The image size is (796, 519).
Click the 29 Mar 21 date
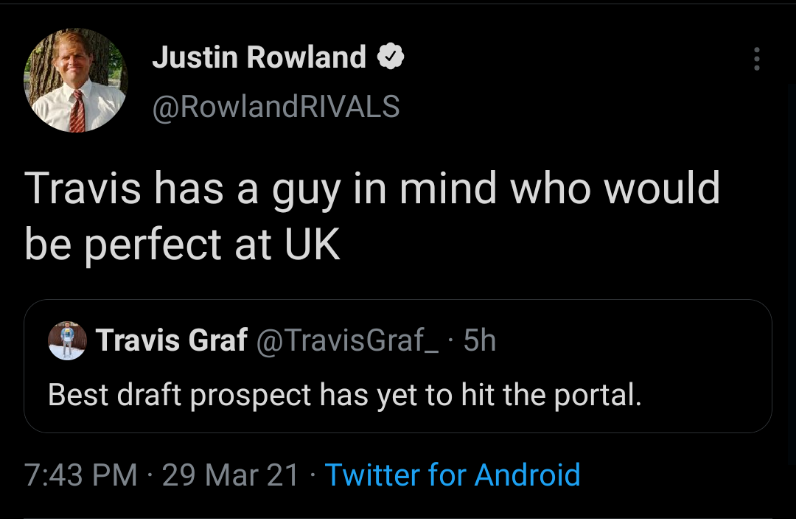pos(230,474)
